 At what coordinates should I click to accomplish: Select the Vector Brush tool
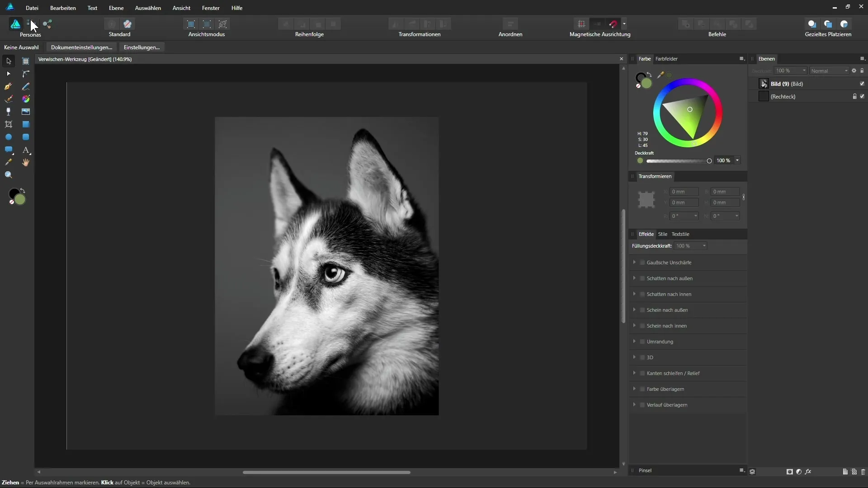pos(9,99)
